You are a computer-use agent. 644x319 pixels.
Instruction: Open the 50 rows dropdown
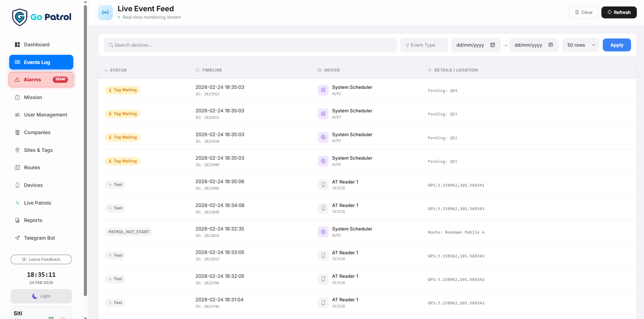coord(580,45)
